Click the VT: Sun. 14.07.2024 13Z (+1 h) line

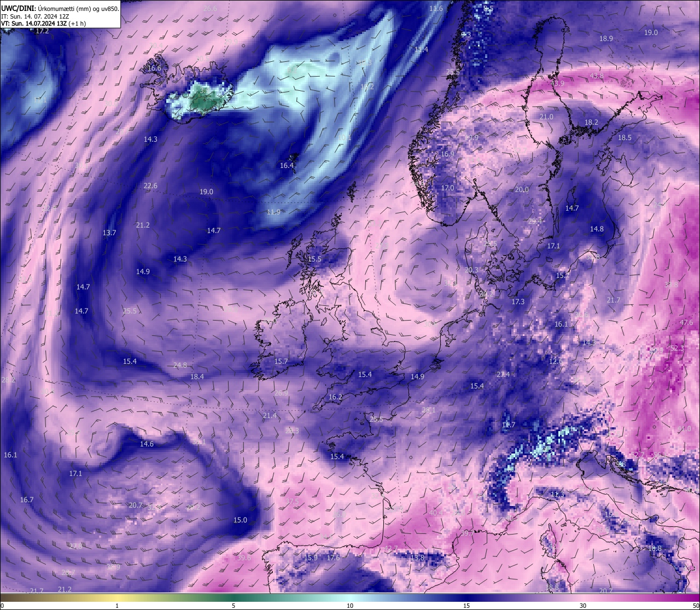[x=43, y=24]
